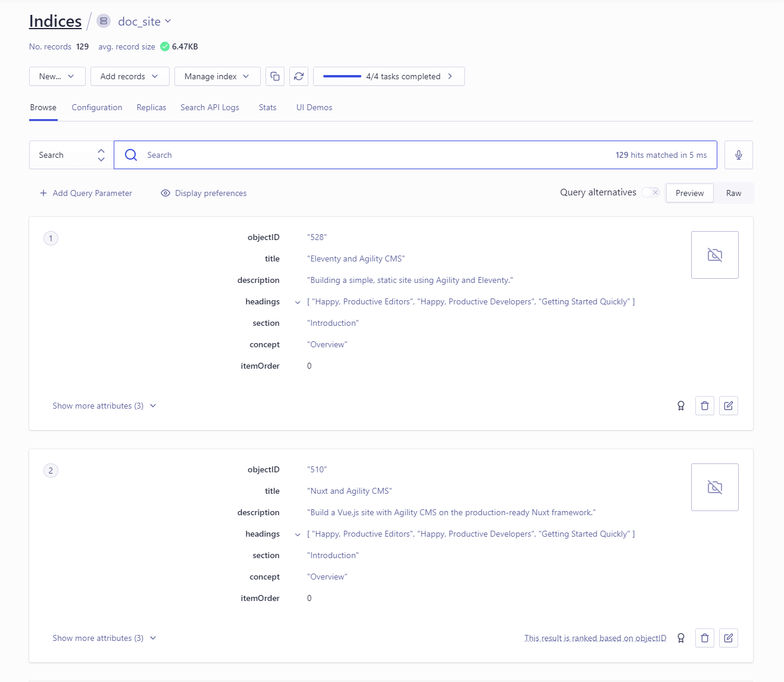Switch to Raw display mode
The width and height of the screenshot is (784, 682).
click(x=733, y=193)
